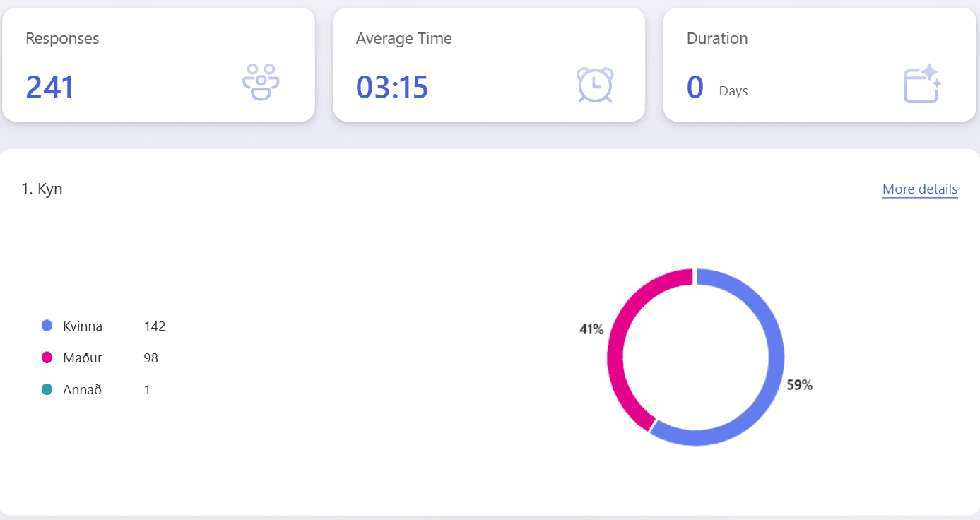Select the Maður legend label

83,358
